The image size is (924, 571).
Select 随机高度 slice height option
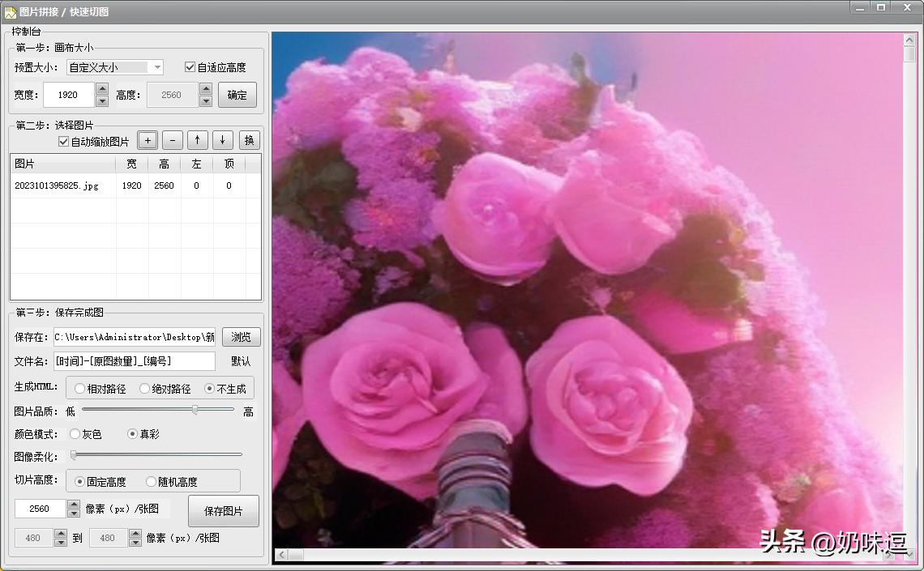[x=151, y=482]
